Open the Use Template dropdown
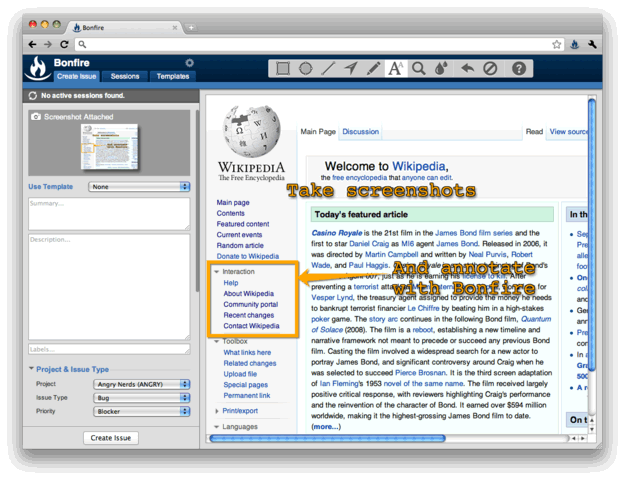This screenshot has height=480, width=625. (139, 186)
